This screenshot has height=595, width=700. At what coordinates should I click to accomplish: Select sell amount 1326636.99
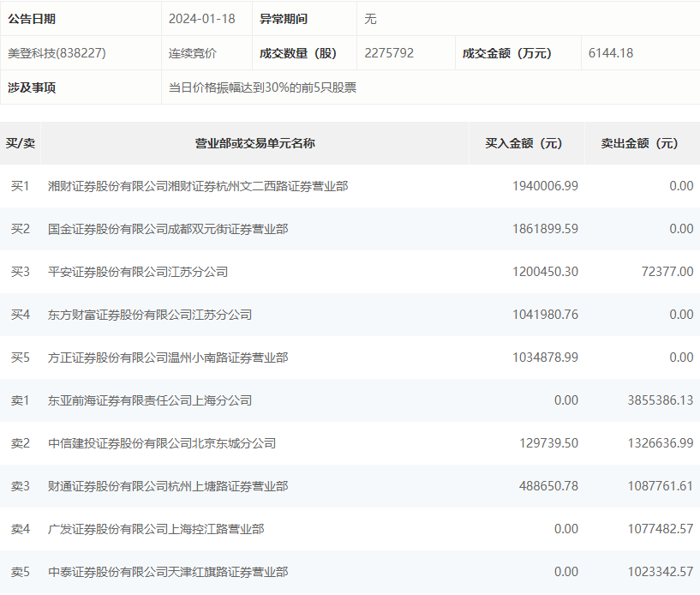[x=661, y=443]
